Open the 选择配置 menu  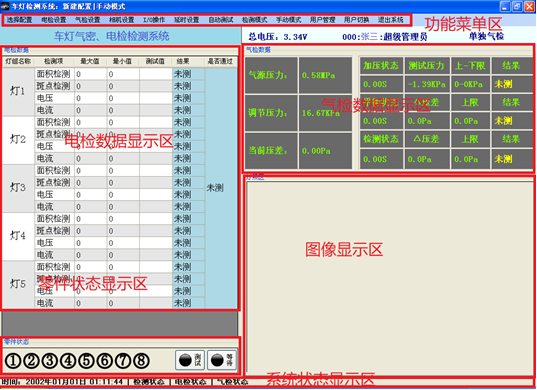click(19, 20)
